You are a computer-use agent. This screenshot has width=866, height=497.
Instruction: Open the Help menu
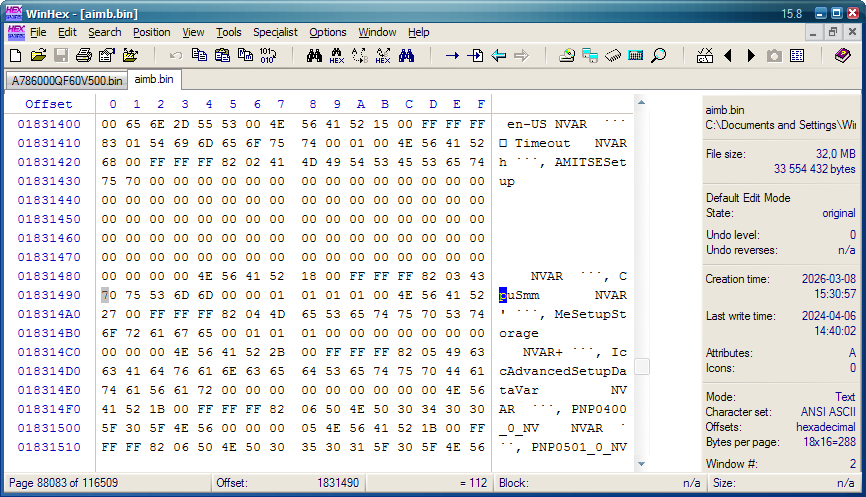(419, 32)
